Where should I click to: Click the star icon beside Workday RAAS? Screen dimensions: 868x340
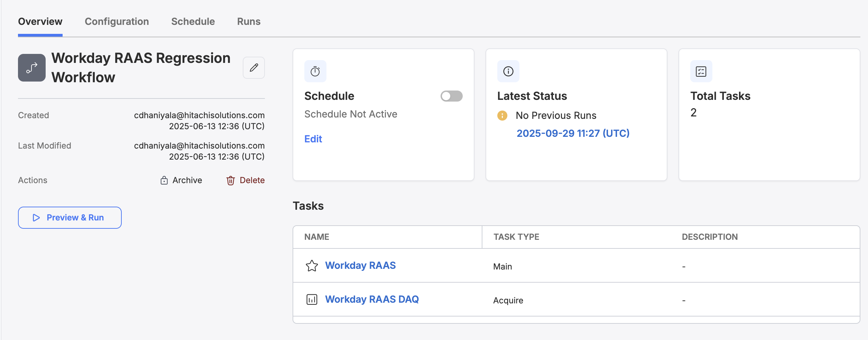pos(312,265)
